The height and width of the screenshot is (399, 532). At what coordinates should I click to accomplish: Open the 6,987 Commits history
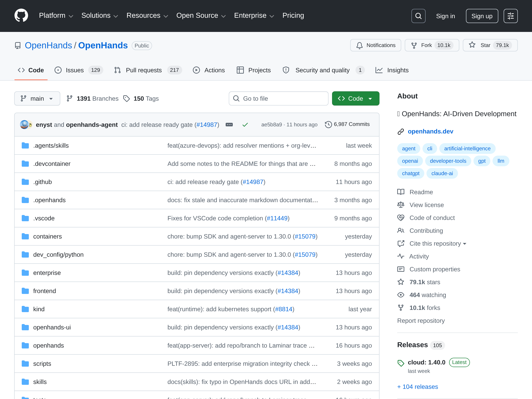click(x=347, y=124)
